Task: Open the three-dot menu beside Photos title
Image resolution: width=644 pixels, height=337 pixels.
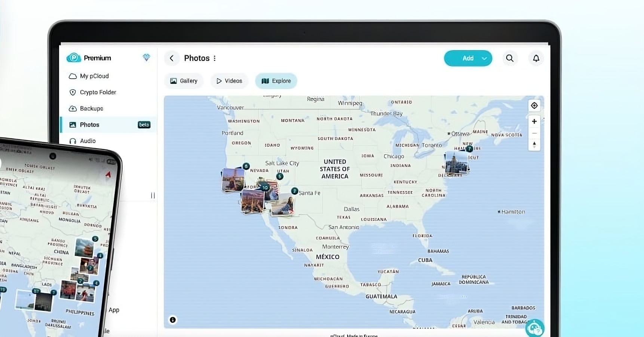Action: pyautogui.click(x=215, y=58)
